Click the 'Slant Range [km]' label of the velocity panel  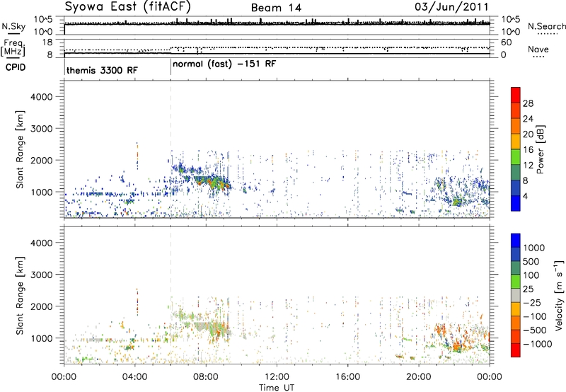pyautogui.click(x=20, y=295)
